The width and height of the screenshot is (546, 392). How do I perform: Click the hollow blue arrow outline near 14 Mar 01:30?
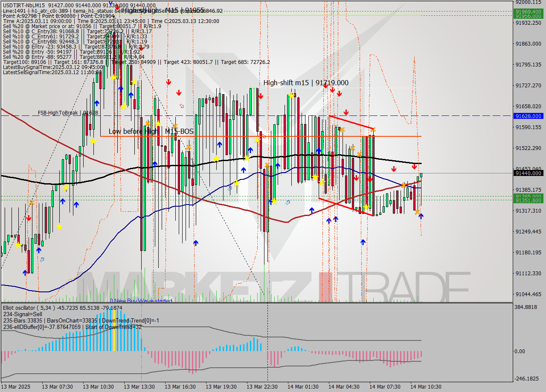point(287,203)
